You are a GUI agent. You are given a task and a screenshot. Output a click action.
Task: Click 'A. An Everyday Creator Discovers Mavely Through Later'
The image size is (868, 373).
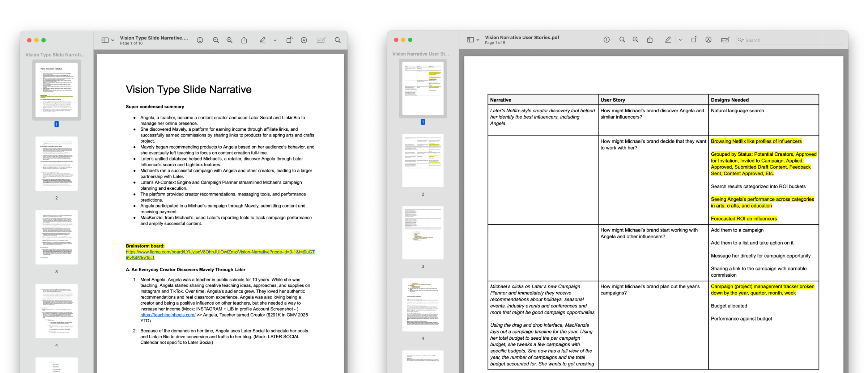click(186, 270)
